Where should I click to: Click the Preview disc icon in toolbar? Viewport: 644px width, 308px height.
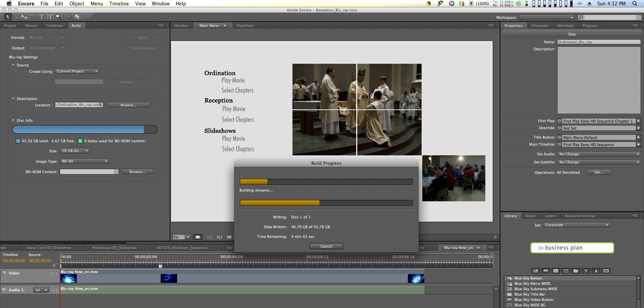(x=77, y=17)
